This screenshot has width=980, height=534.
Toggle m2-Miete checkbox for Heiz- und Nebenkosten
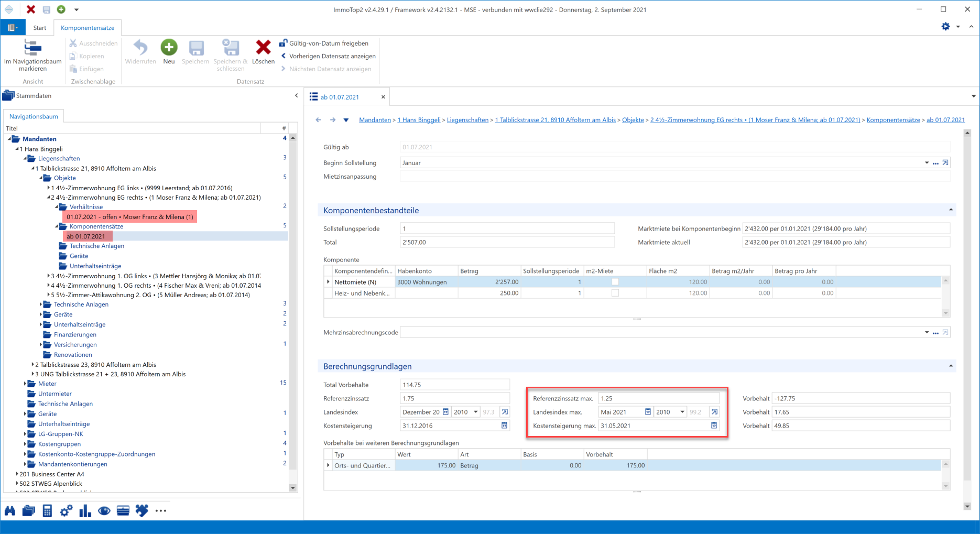point(615,293)
